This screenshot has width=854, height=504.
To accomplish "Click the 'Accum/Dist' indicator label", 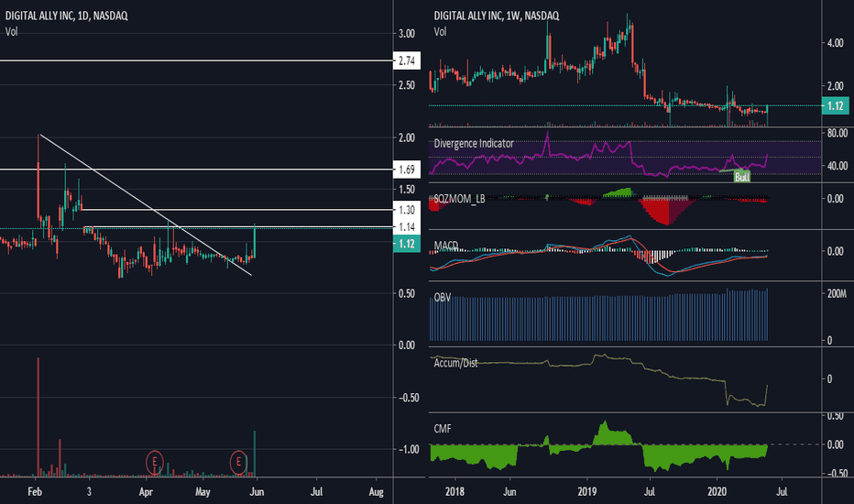I will [455, 363].
